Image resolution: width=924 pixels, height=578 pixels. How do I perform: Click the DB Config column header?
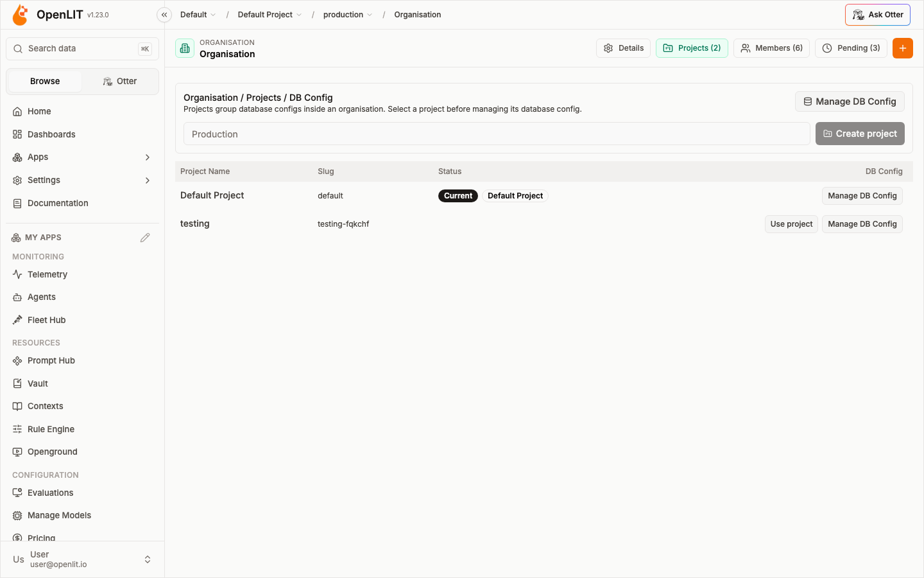[x=884, y=171]
